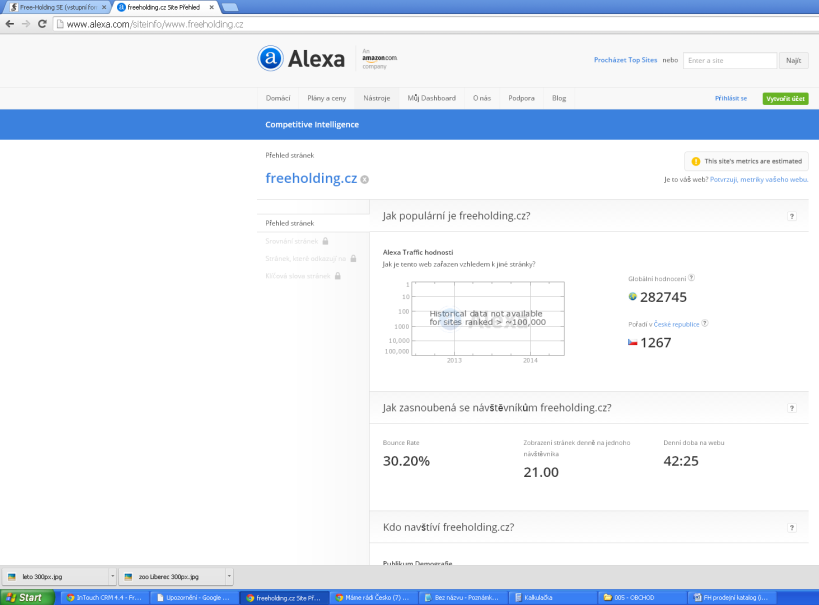Click the Competitive Intelligence heading
819x605 pixels.
click(x=312, y=124)
